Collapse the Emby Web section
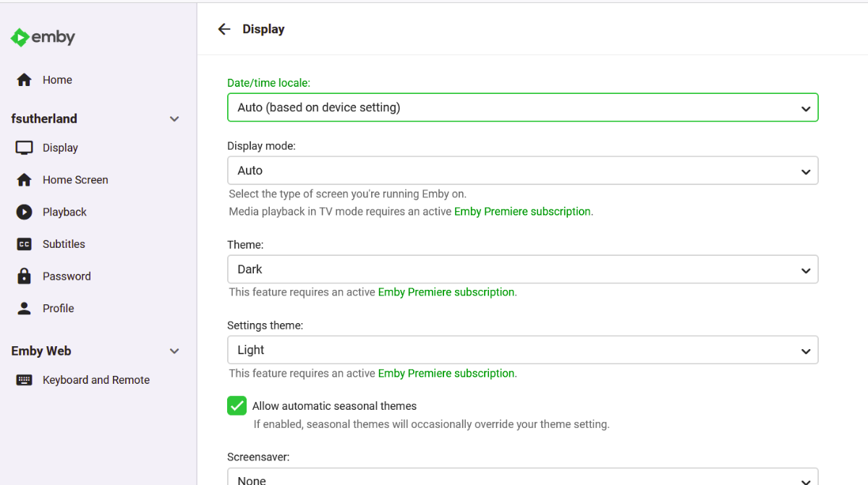The height and width of the screenshot is (485, 868). coord(174,351)
